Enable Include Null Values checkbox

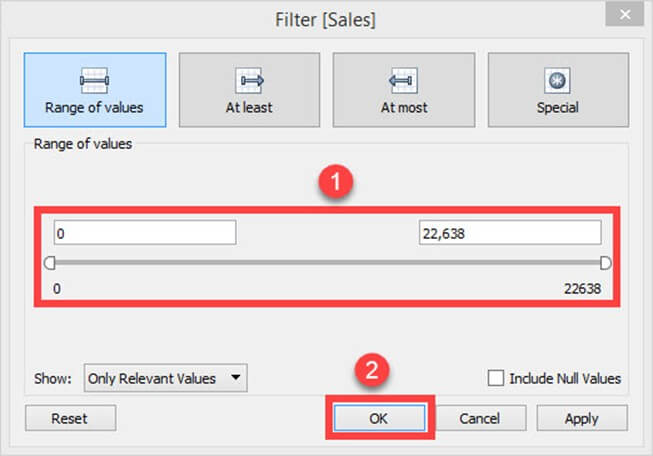coord(495,379)
